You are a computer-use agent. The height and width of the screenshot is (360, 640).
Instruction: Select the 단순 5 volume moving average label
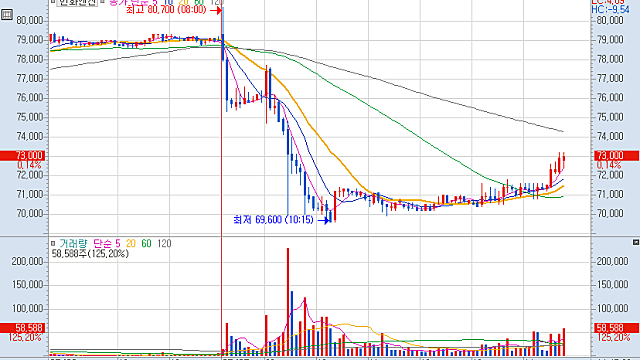click(107, 244)
